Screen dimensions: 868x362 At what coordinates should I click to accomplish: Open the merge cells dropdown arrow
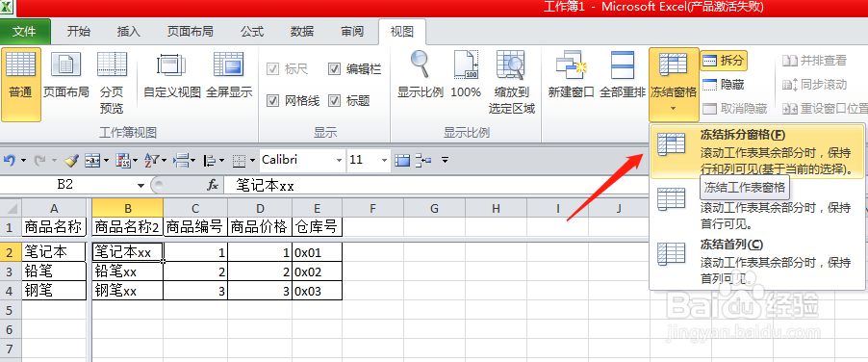pyautogui.click(x=105, y=161)
